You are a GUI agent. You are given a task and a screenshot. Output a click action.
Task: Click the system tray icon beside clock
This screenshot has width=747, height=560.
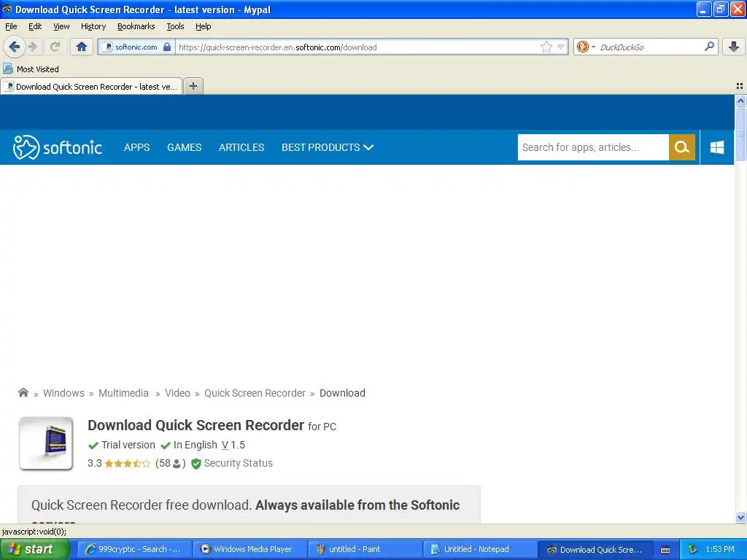(692, 550)
